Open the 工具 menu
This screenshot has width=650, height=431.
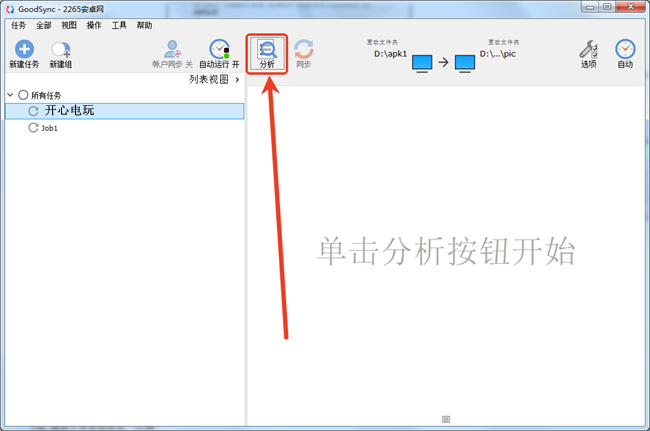119,25
